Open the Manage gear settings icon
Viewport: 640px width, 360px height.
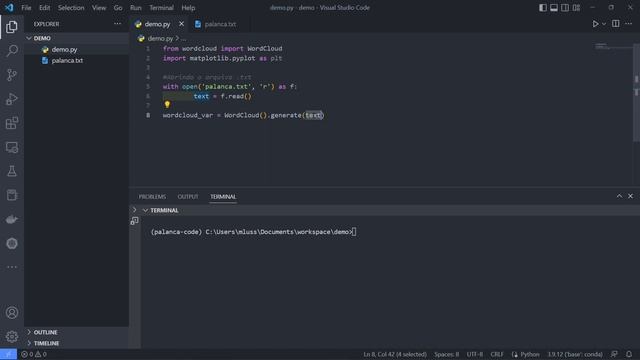pos(12,337)
